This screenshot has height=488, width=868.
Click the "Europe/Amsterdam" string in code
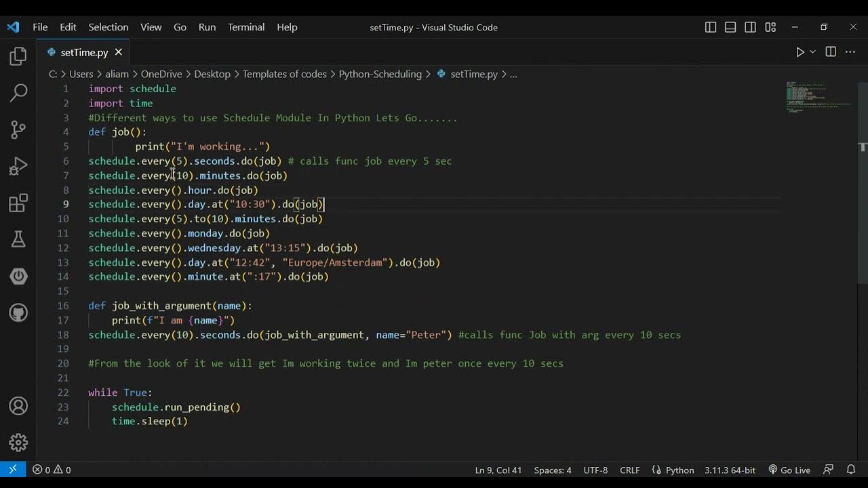[x=334, y=262]
